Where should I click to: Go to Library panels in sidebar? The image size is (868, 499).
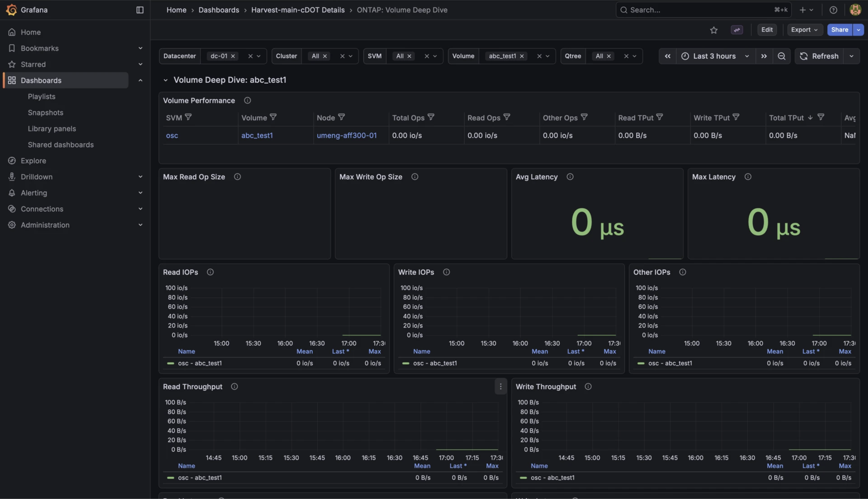point(52,129)
